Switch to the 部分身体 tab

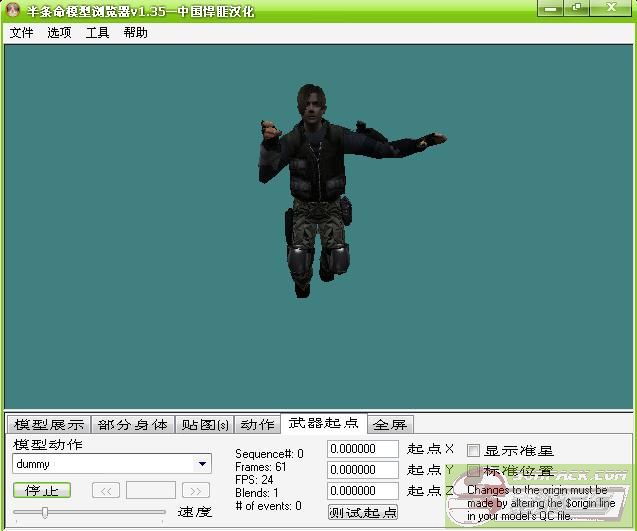pyautogui.click(x=133, y=425)
